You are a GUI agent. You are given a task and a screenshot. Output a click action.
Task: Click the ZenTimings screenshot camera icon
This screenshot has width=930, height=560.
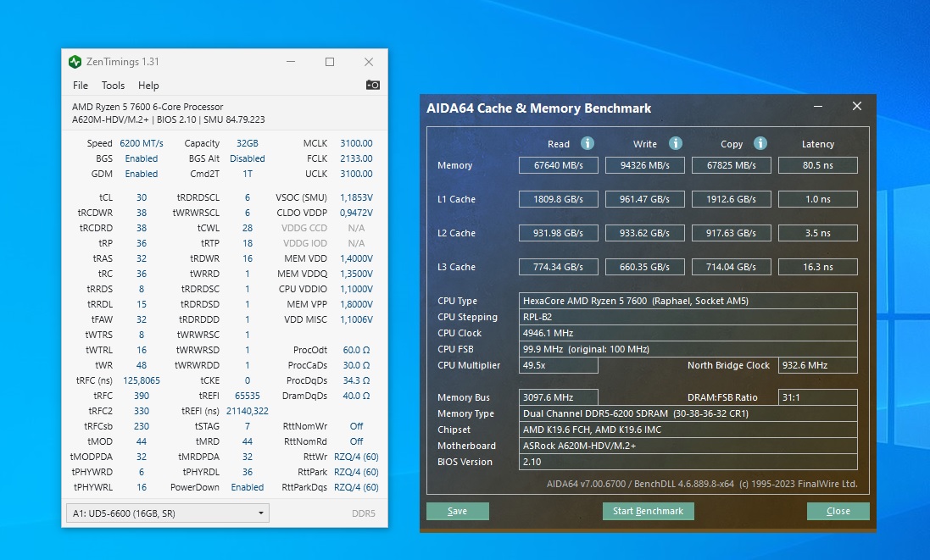tap(372, 85)
